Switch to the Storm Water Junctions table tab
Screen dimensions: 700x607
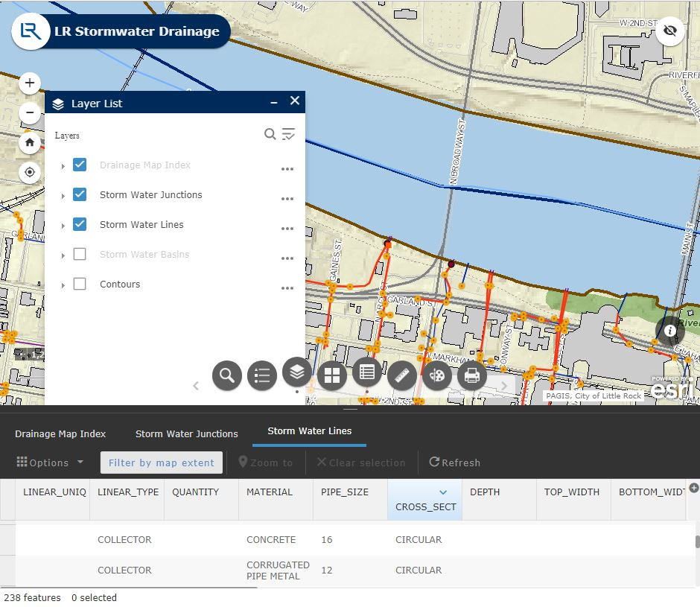point(187,433)
